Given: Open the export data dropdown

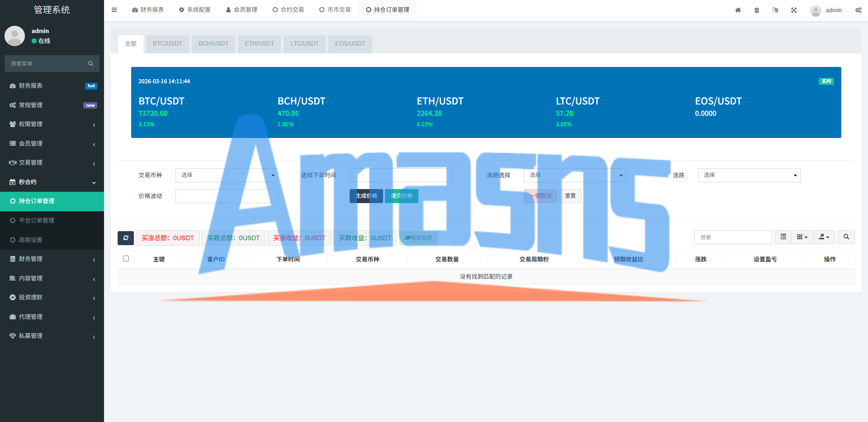Looking at the screenshot, I should click(x=824, y=237).
